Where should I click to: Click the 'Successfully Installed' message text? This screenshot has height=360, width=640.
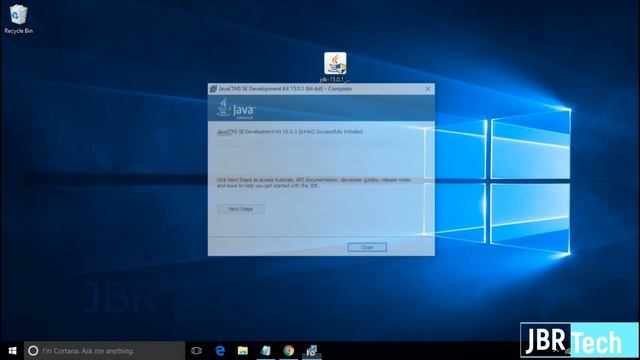pyautogui.click(x=289, y=131)
